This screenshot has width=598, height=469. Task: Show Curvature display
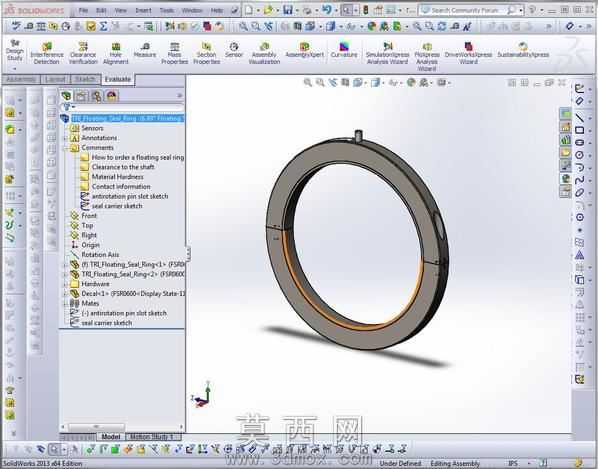pyautogui.click(x=344, y=50)
